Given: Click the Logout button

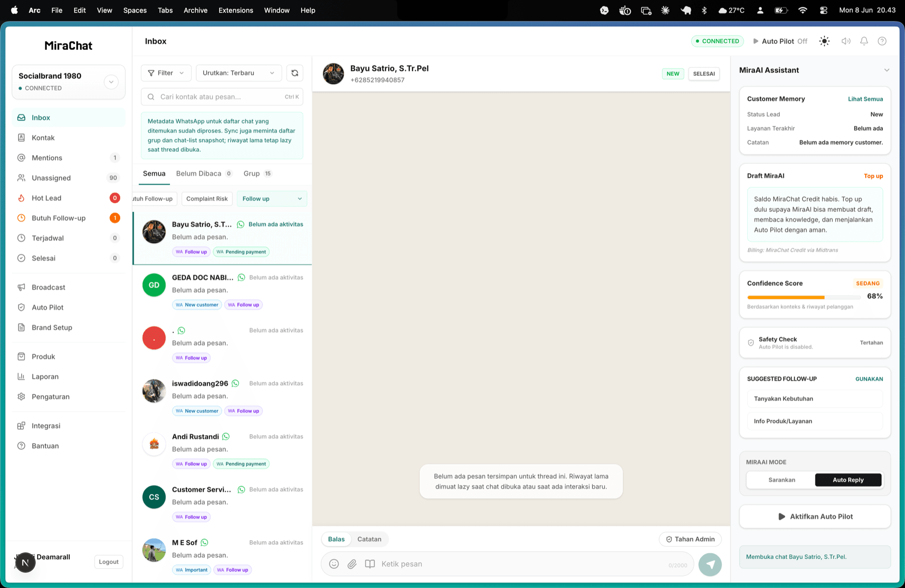Looking at the screenshot, I should click(x=109, y=562).
